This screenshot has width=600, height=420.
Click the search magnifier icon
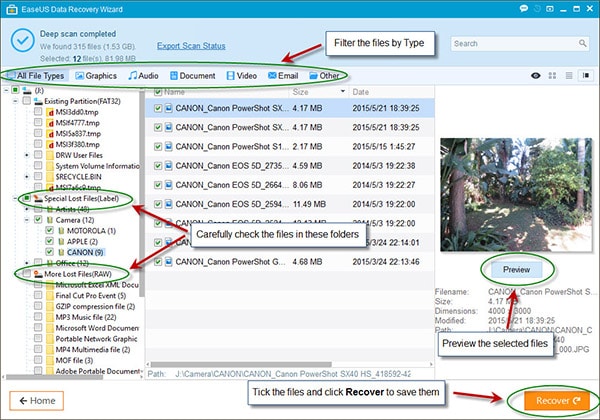(x=582, y=43)
